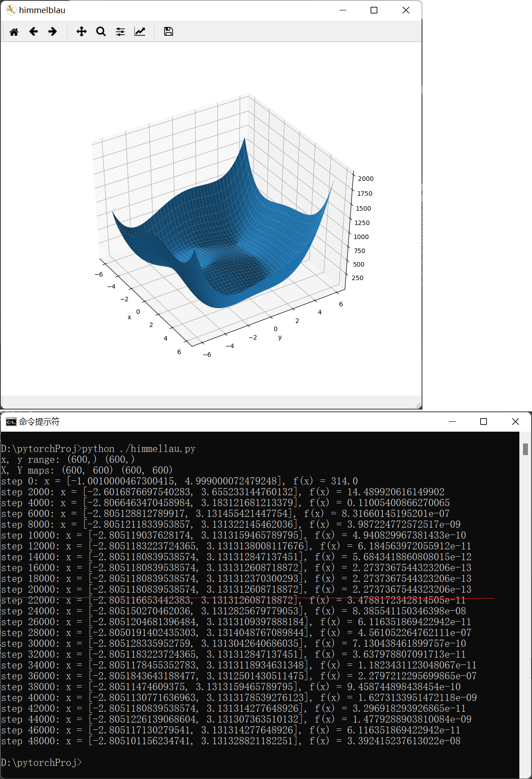Maximize the himmelblau figure window
Screen dimensions: 532x779
click(x=374, y=10)
